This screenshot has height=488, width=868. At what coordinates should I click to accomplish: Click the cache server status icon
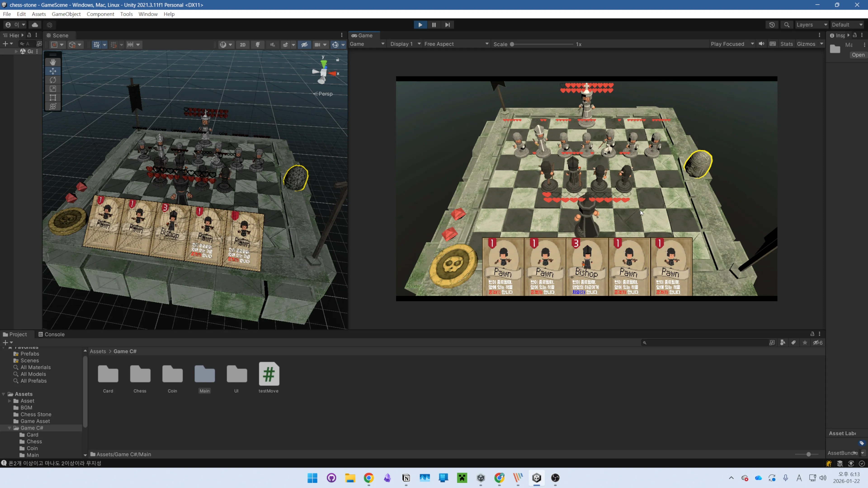840,464
